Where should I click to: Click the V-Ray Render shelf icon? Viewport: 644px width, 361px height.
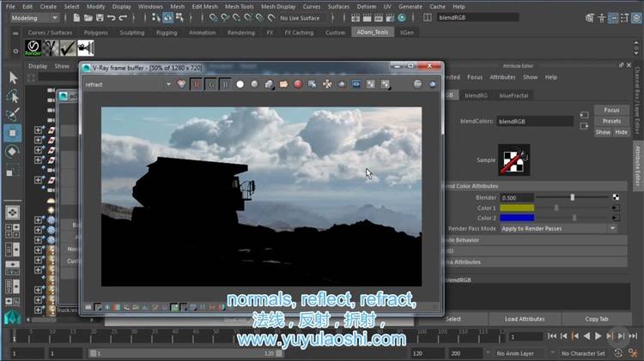32,48
